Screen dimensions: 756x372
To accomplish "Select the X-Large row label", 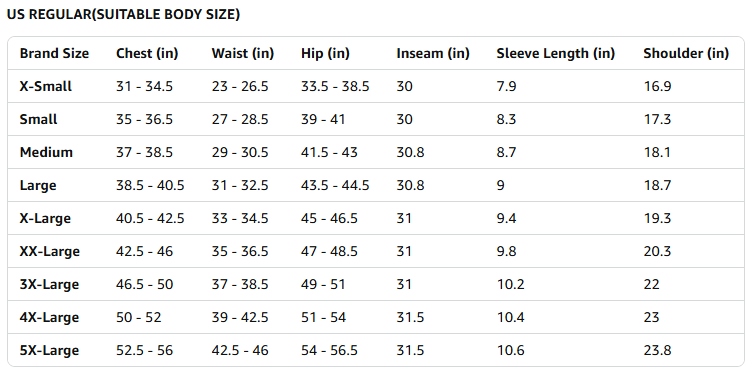I will (45, 219).
